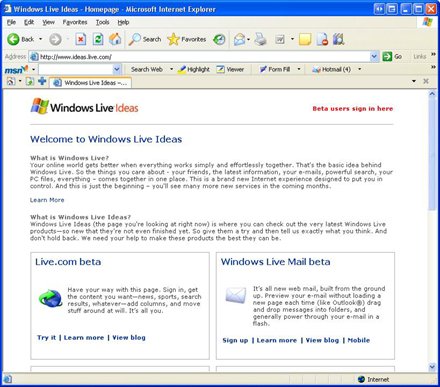This screenshot has height=387, width=440.
Task: Open Hotmail (4) from MSN toolbar
Action: pyautogui.click(x=331, y=69)
